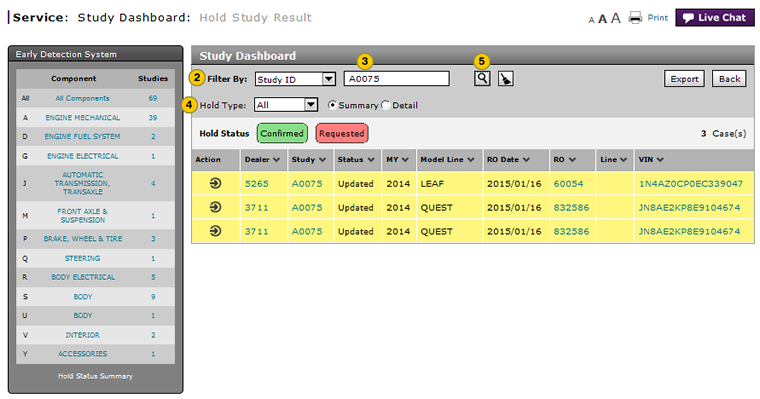Open VIN 1N4AZ0CP0EC339047 link
The height and width of the screenshot is (399, 760).
(x=691, y=184)
